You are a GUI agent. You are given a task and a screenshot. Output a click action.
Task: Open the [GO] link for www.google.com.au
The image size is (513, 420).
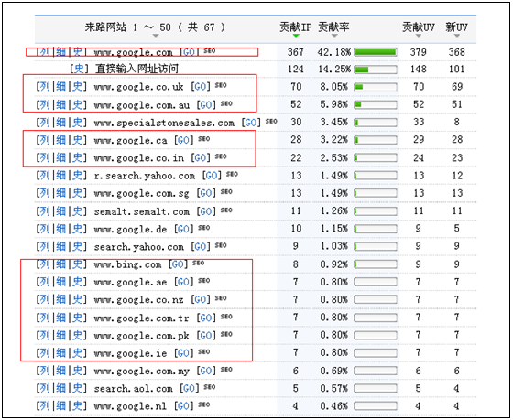point(206,105)
